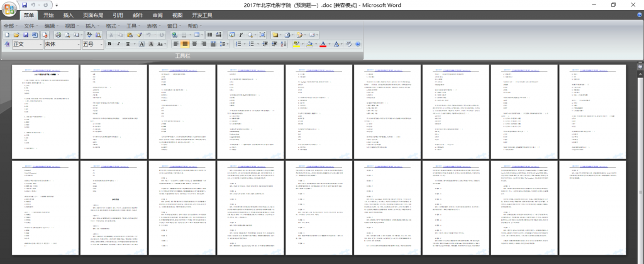The image size is (644, 264).
Task: Switch to the 页面布局 ribbon tab
Action: (94, 15)
